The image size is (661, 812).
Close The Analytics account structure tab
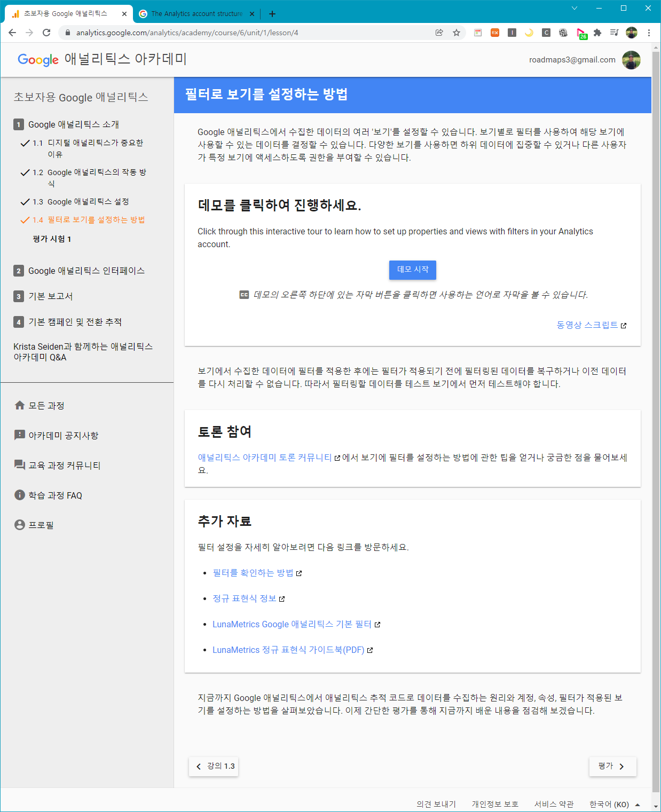(252, 14)
